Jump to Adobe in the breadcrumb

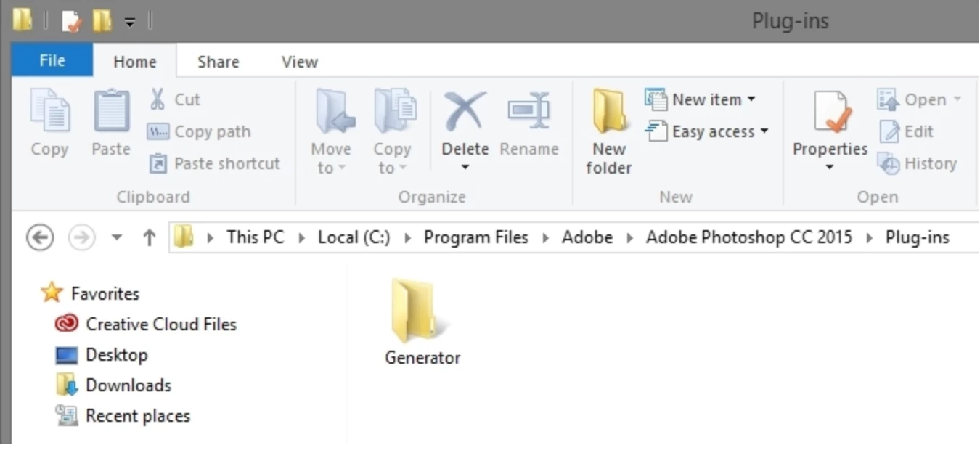(x=587, y=237)
